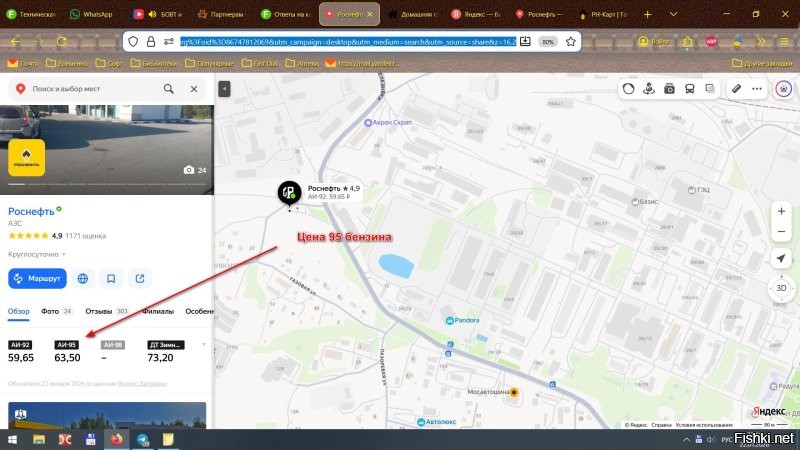Viewport: 800px width, 450px height.
Task: Toggle public transport layer
Action: coord(689,89)
